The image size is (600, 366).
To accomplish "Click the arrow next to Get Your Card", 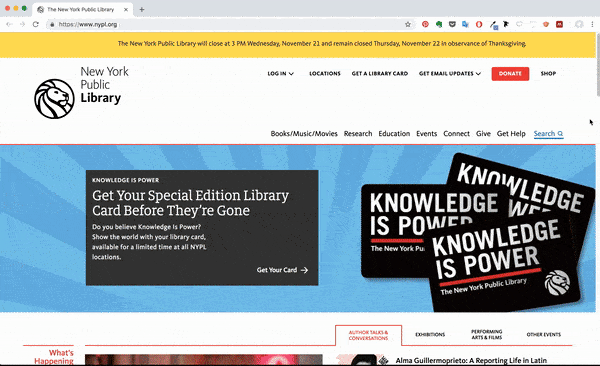I will point(304,270).
